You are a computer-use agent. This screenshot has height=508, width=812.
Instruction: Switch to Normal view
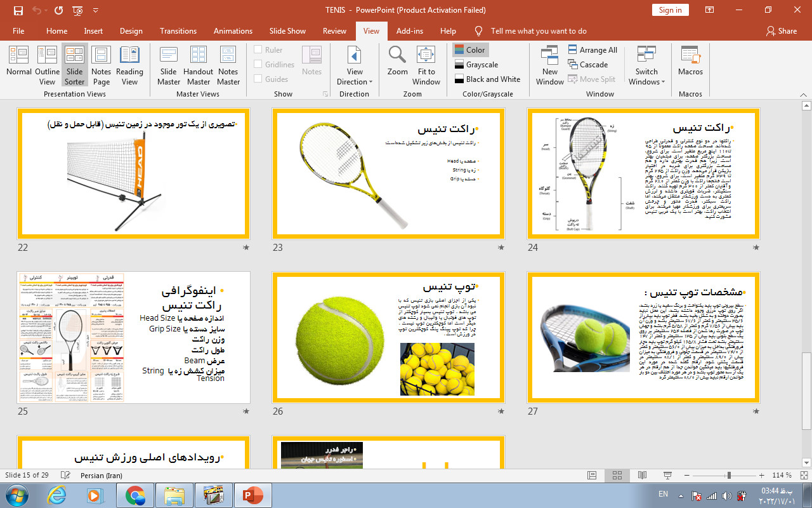[19, 64]
